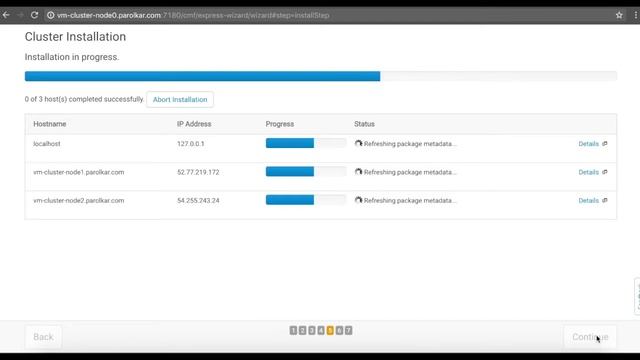Select highlighted wizard step 5
Viewport: 640px width, 360px height.
[x=330, y=330]
